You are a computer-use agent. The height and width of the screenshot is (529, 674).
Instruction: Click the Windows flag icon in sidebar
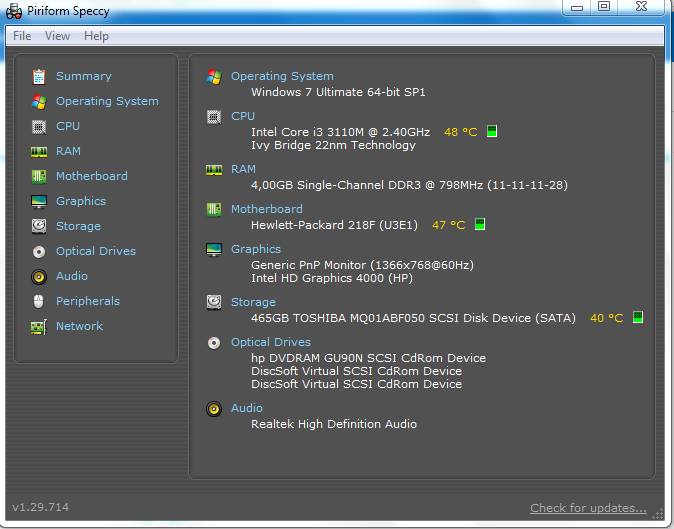pyautogui.click(x=39, y=101)
